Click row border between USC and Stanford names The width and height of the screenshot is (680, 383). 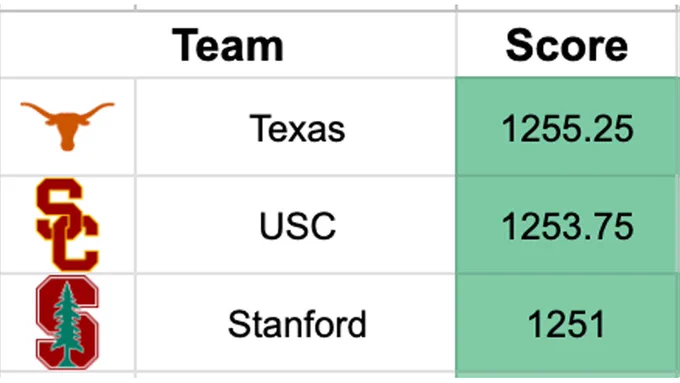[x=296, y=274]
